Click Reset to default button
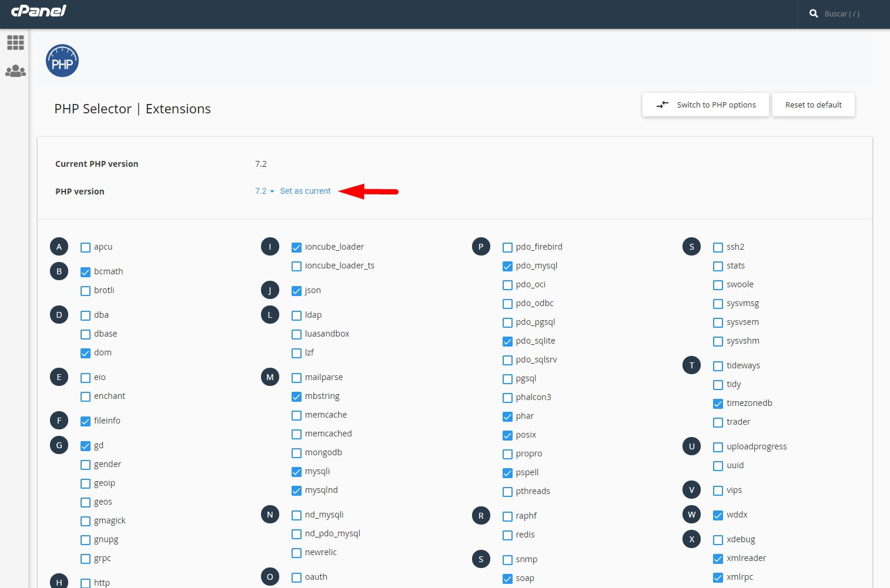Image resolution: width=890 pixels, height=588 pixels. 814,105
